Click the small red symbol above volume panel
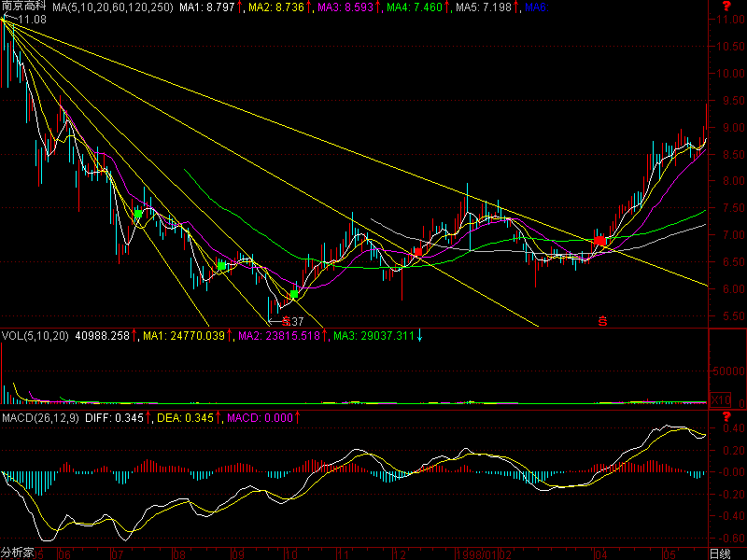Image resolution: width=747 pixels, height=560 pixels. 602,322
